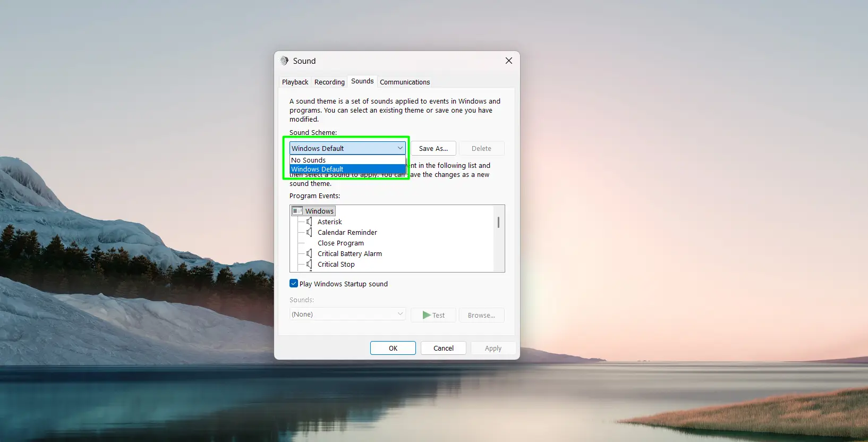The width and height of the screenshot is (868, 442).
Task: Select the Critical Stop event
Action: (336, 264)
